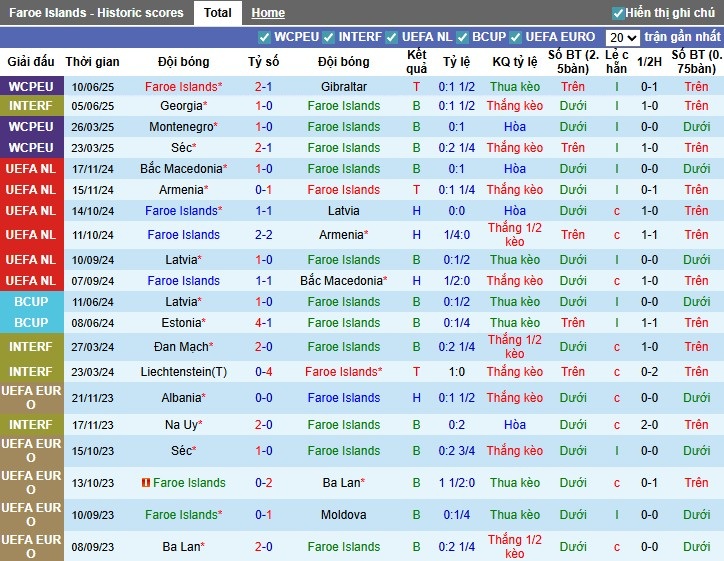Click the red card icon beside Faroe Islands
724x561 pixels.
point(146,483)
